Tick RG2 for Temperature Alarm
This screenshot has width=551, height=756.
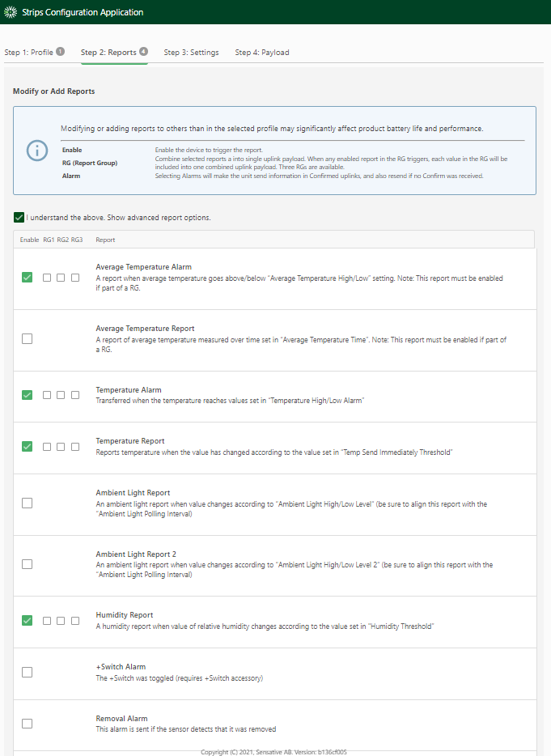61,395
